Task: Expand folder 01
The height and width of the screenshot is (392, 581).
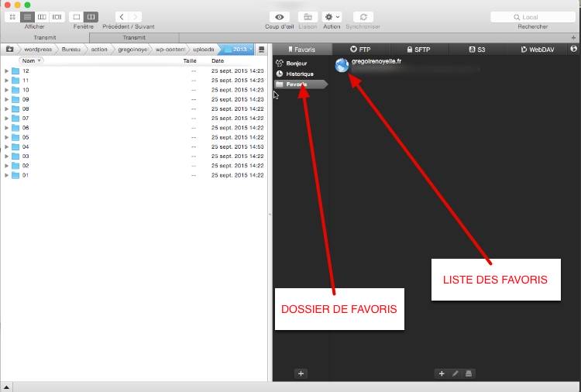Action: coord(6,175)
